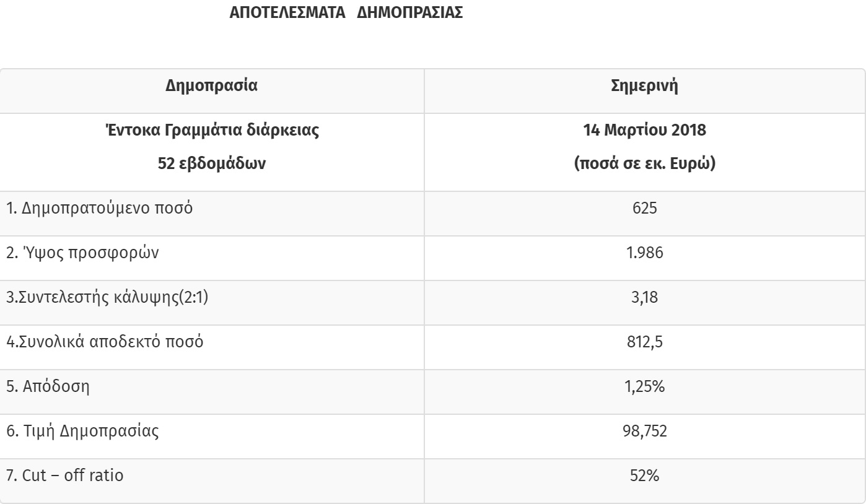Click the value 625
Image resolution: width=866 pixels, height=504 pixels.
coord(644,208)
